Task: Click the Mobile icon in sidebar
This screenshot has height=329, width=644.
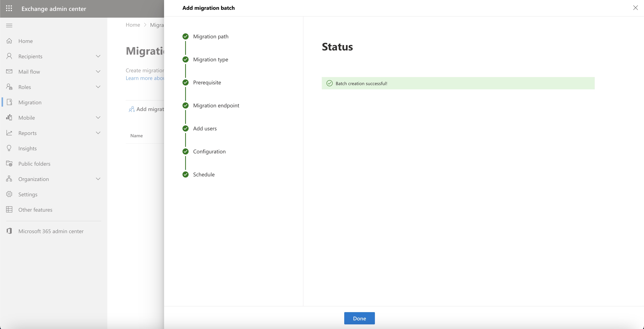Action: point(10,117)
